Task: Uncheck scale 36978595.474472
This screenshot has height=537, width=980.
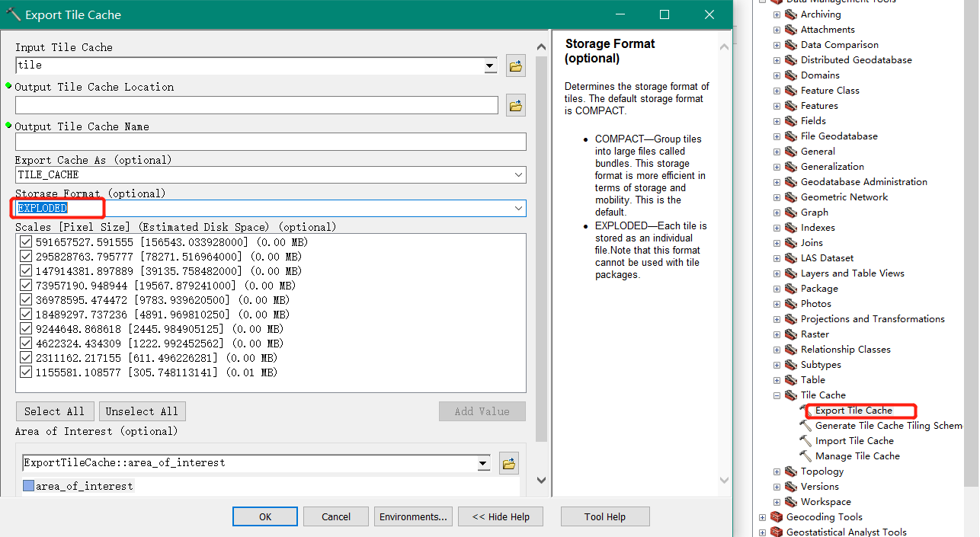Action: [27, 300]
